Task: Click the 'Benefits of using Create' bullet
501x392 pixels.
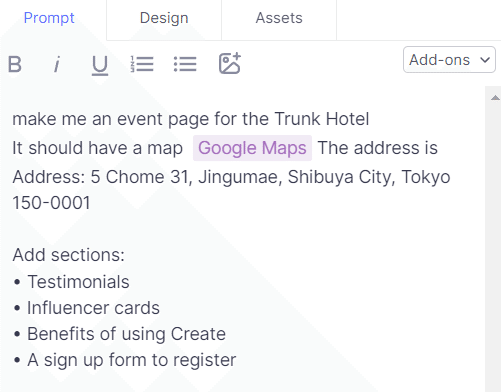Action: tap(126, 334)
